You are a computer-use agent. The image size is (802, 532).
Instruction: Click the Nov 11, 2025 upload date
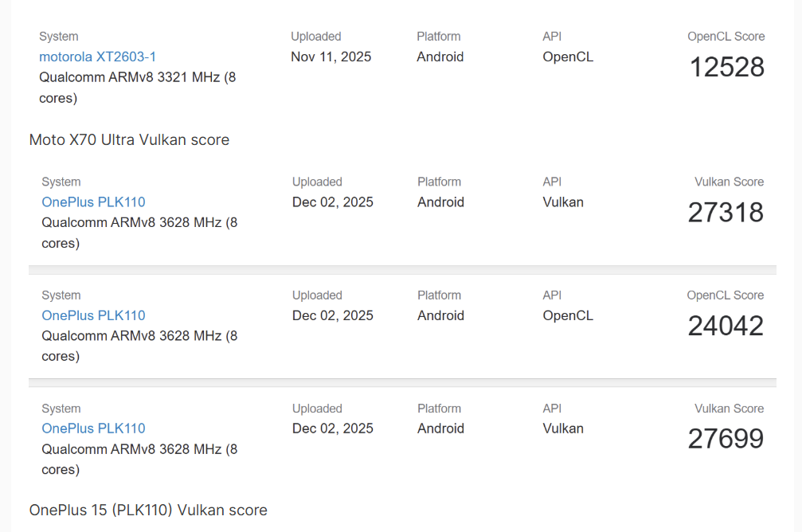(x=331, y=57)
